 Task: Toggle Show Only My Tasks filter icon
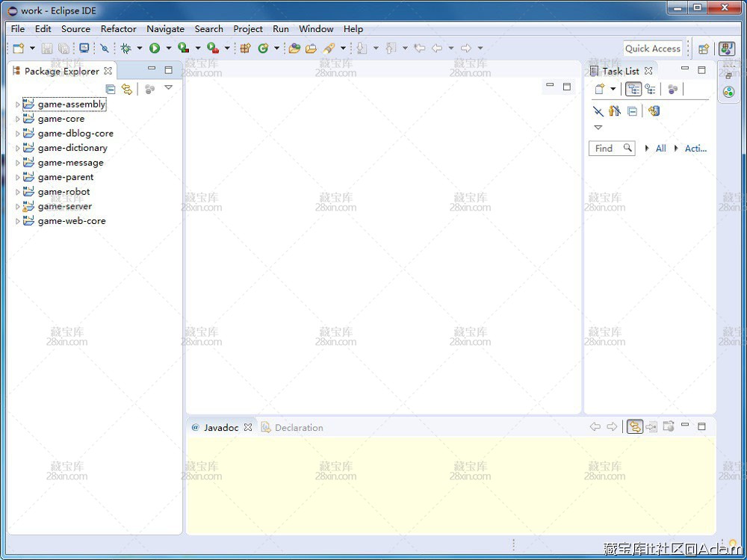(615, 111)
